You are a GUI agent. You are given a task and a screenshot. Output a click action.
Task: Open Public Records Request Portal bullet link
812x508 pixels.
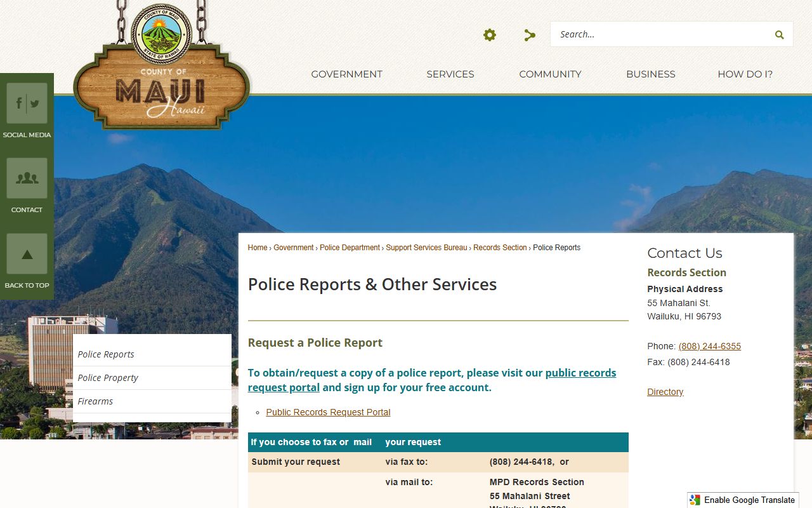coord(328,412)
